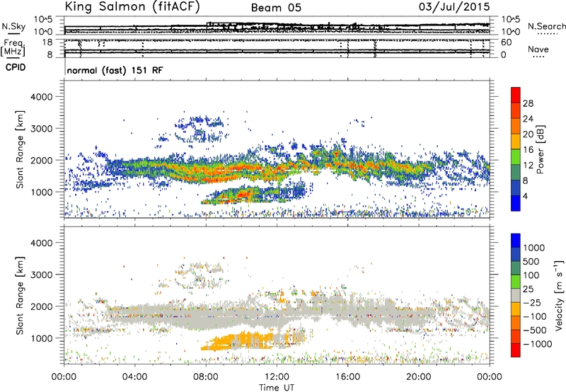Pick the green 25–100 Velocity color segment
The height and width of the screenshot is (392, 566).
[516, 282]
